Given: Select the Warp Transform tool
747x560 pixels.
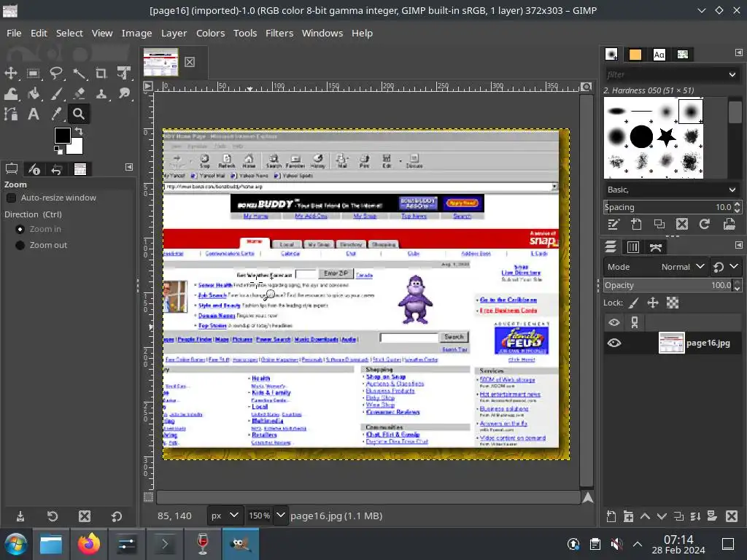Looking at the screenshot, I should coord(10,93).
